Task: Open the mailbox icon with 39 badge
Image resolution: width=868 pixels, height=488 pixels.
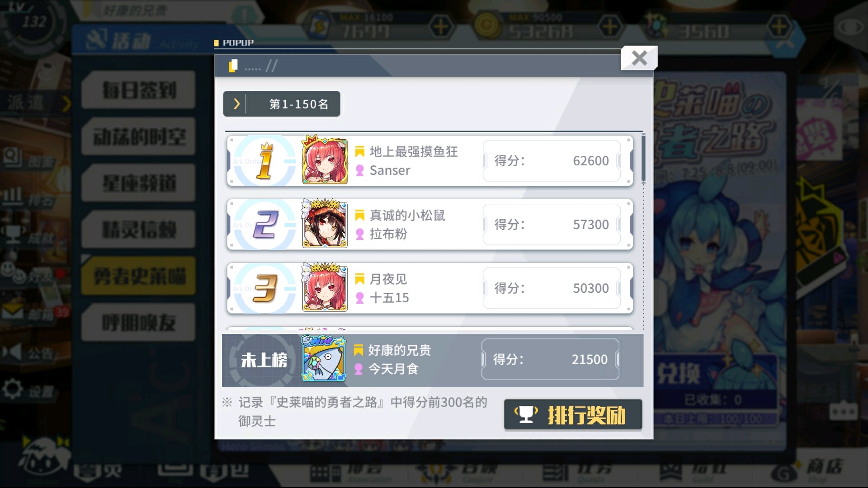Action: (14, 312)
